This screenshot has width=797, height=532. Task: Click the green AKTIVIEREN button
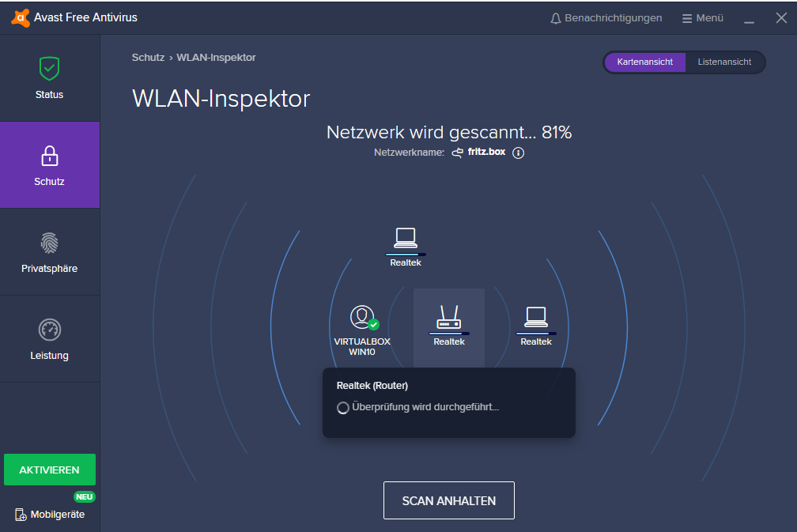pyautogui.click(x=49, y=470)
